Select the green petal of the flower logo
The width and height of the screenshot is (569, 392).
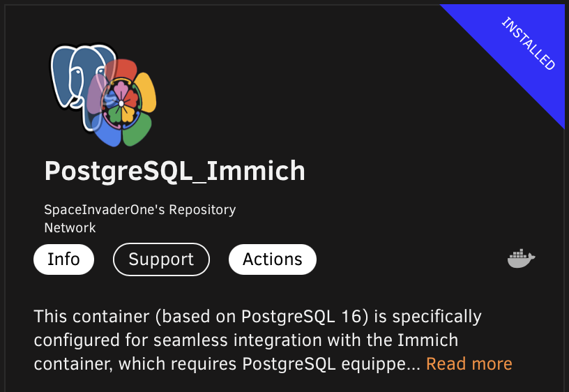pos(138,129)
